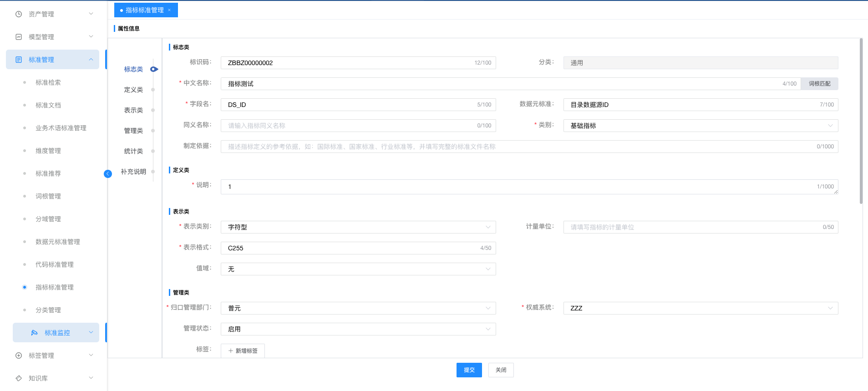The width and height of the screenshot is (868, 391).
Task: Click the 关闭 button
Action: pyautogui.click(x=501, y=370)
